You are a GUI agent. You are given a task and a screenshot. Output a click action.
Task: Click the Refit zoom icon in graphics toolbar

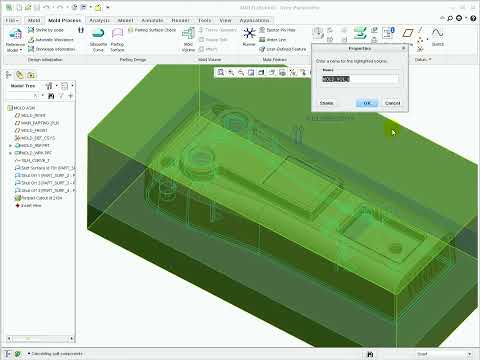(221, 72)
